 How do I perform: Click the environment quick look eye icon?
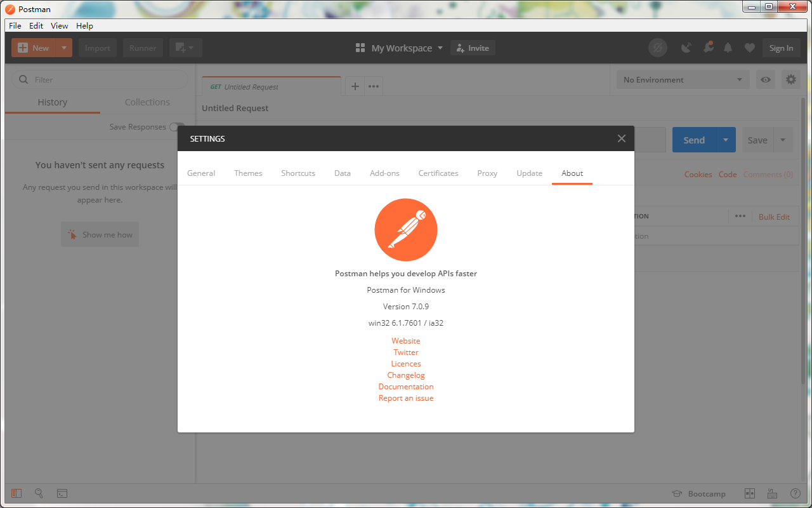click(x=766, y=79)
